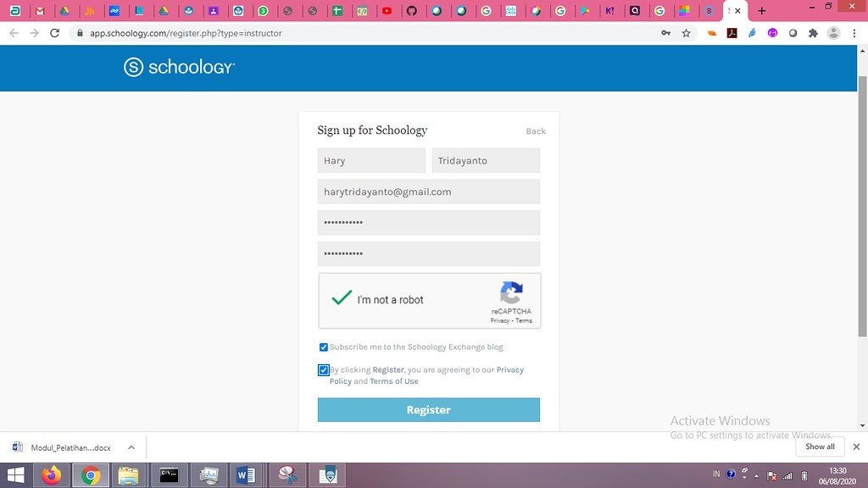Toggle the I'm not a robot checkbox
Screen dimensions: 868x488
point(342,298)
